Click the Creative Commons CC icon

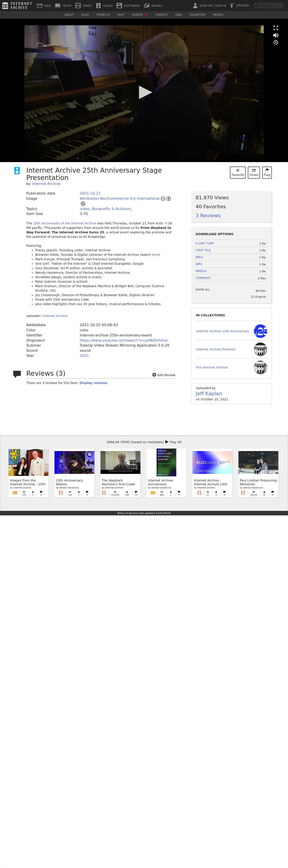point(163,199)
